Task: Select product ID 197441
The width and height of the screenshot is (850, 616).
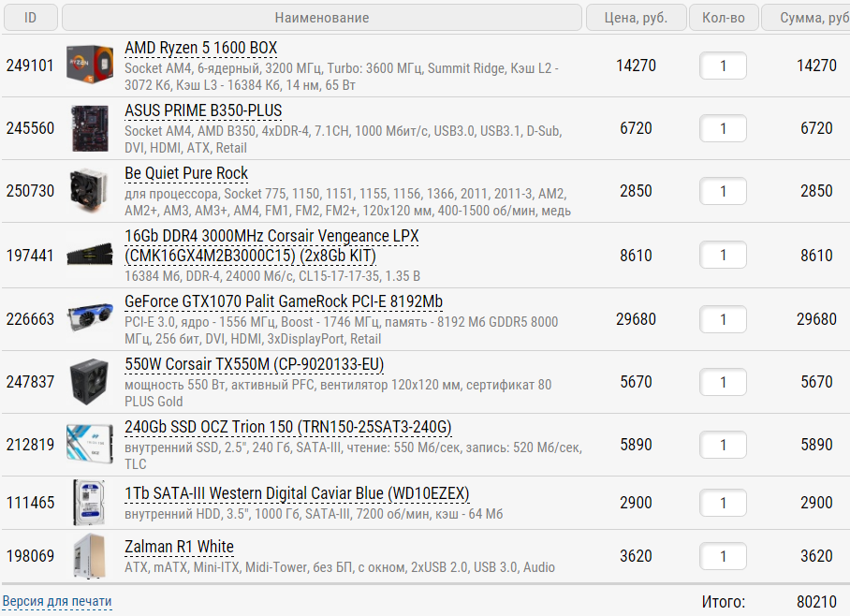Action: click(30, 256)
